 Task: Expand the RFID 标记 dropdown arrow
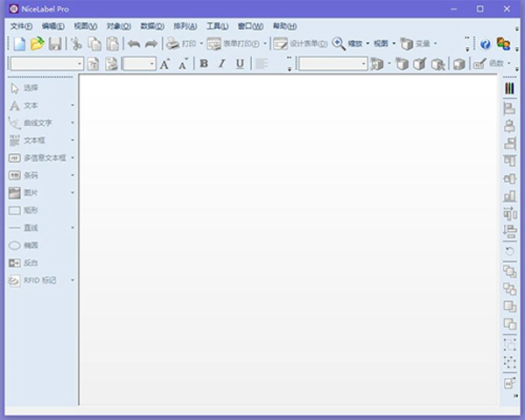point(73,280)
